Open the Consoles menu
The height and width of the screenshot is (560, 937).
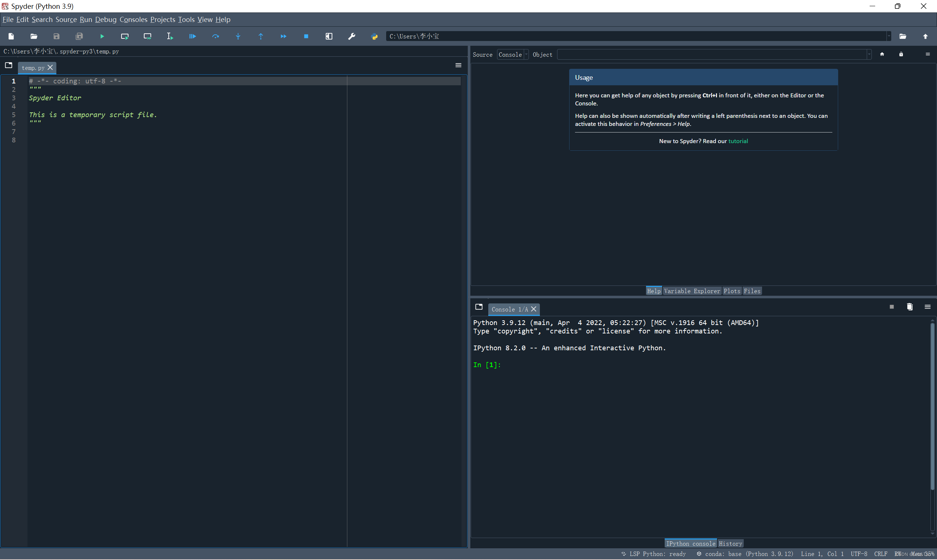pyautogui.click(x=133, y=20)
